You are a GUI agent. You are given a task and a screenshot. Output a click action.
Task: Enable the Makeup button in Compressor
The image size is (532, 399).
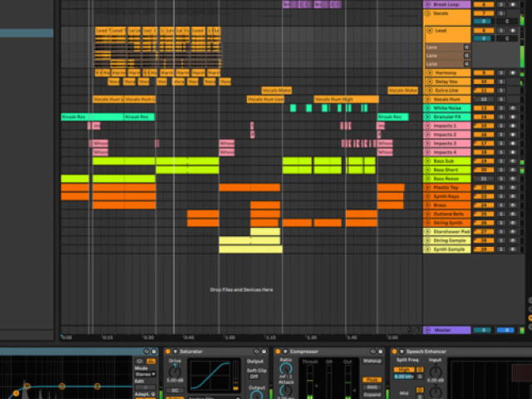(372, 361)
